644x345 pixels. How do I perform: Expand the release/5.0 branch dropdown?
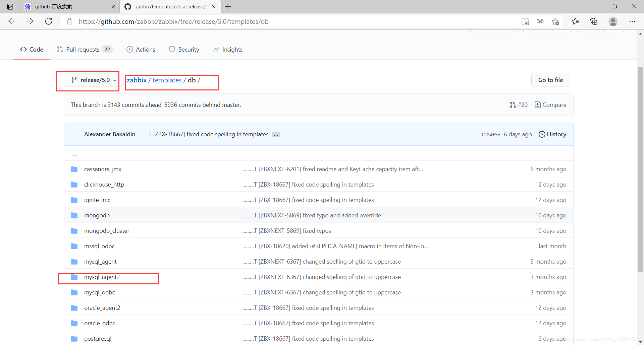(x=94, y=80)
